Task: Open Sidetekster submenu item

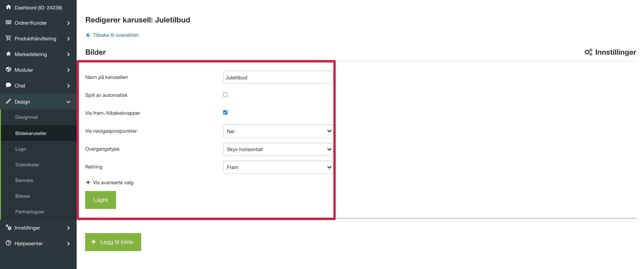Action: click(x=39, y=165)
